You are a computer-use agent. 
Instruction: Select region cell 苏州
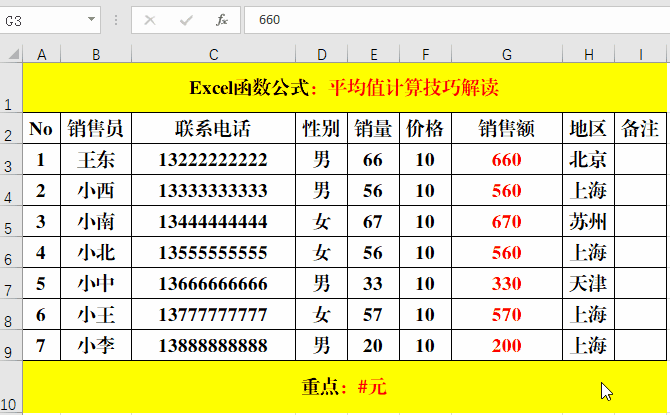589,221
